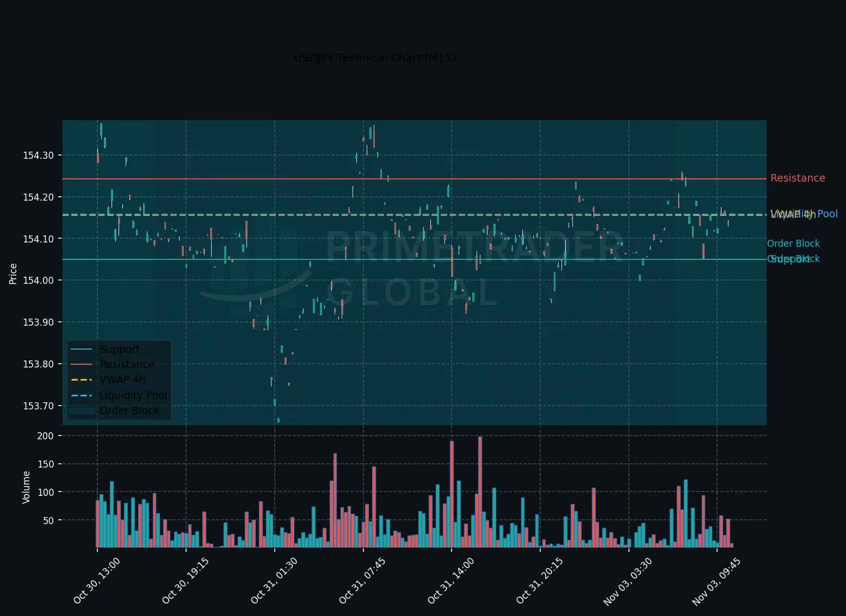The width and height of the screenshot is (846, 616).
Task: Click the red "Resistance" label beside the chart
Action: point(798,178)
